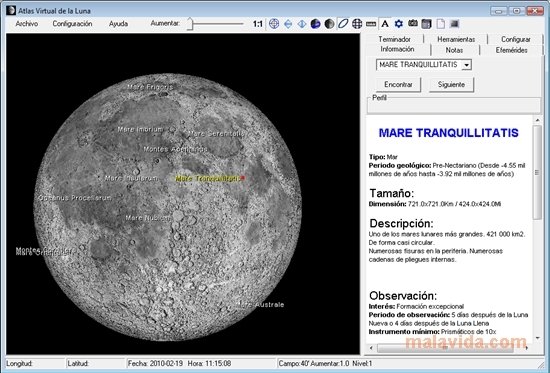Click the Aumentar zoom slider handle
550x373 pixels.
[x=190, y=24]
